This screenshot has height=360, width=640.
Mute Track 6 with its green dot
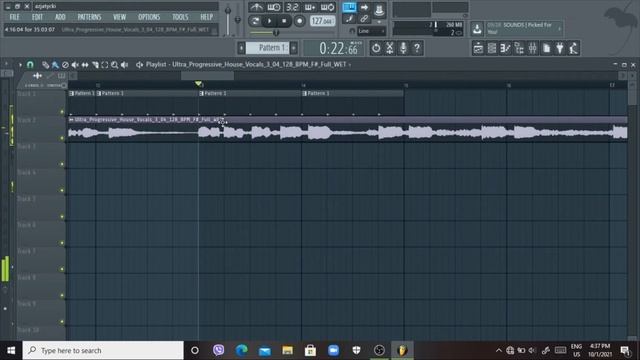pyautogui.click(x=62, y=243)
